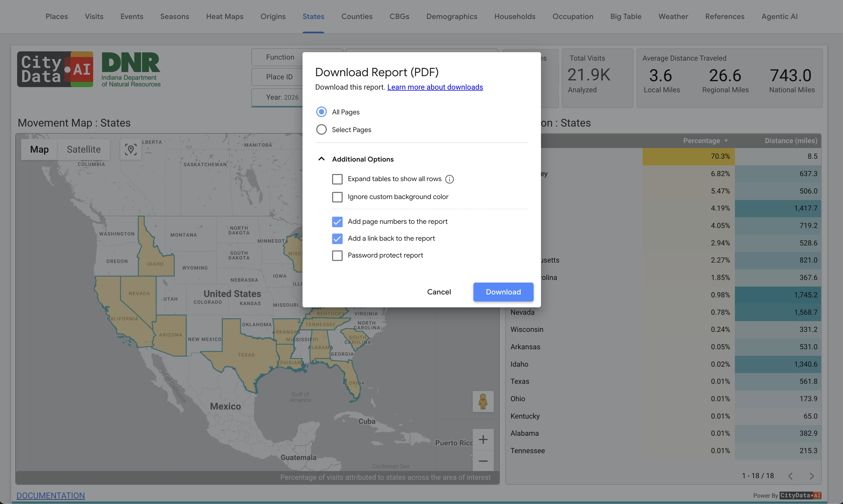The height and width of the screenshot is (504, 843).
Task: Select the States tab
Action: tap(313, 16)
